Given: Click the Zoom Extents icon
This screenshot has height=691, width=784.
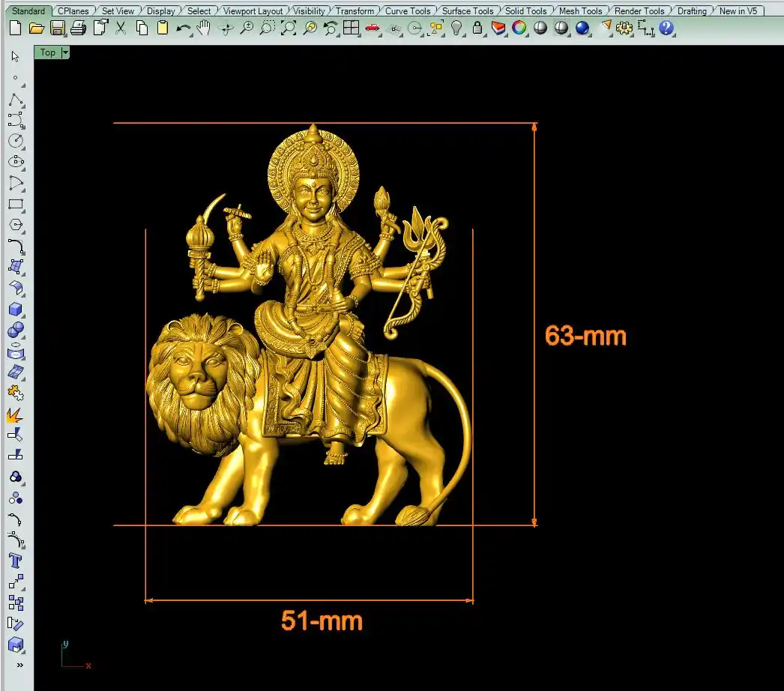Looking at the screenshot, I should 289,28.
